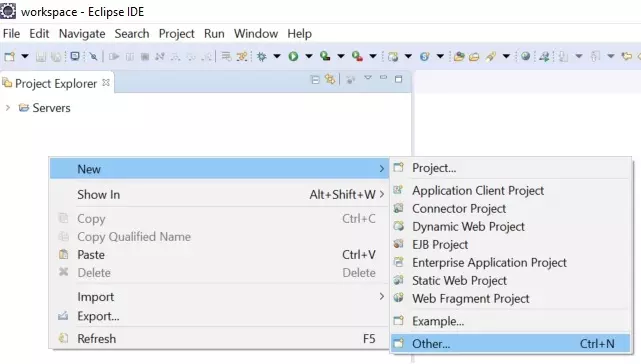
Task: Toggle the Use Step Filters icon
Action: coord(242,56)
